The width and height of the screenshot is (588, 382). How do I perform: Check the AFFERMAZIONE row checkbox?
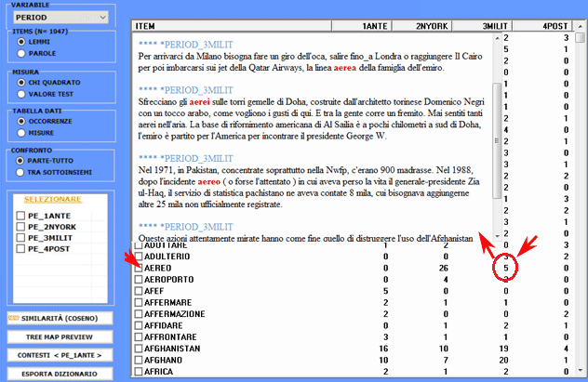139,314
